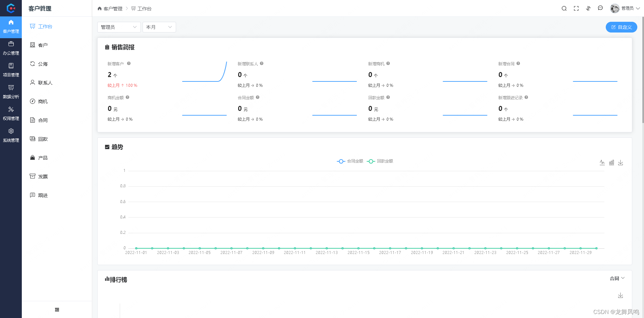Open the 办公管理 module
The width and height of the screenshot is (644, 318).
[11, 49]
